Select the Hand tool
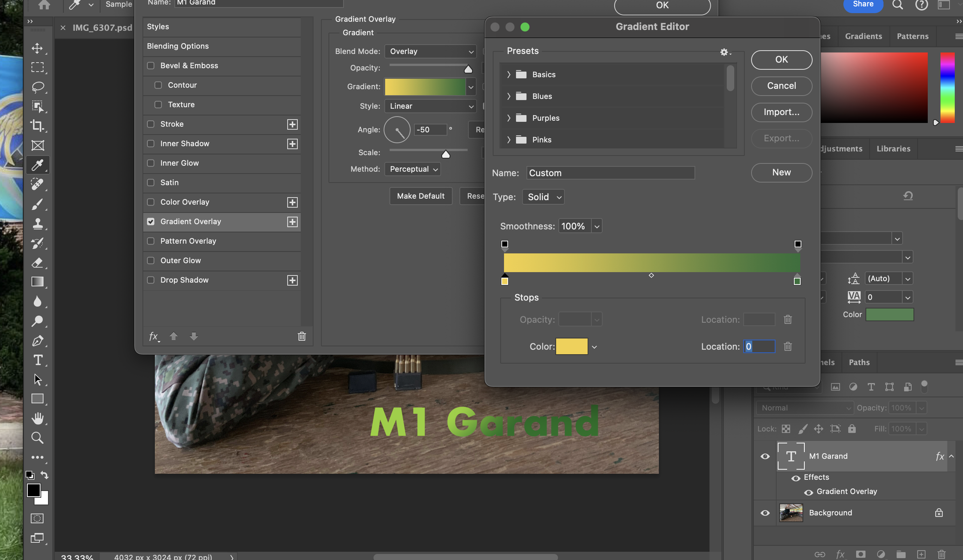Image resolution: width=963 pixels, height=560 pixels. [x=37, y=418]
